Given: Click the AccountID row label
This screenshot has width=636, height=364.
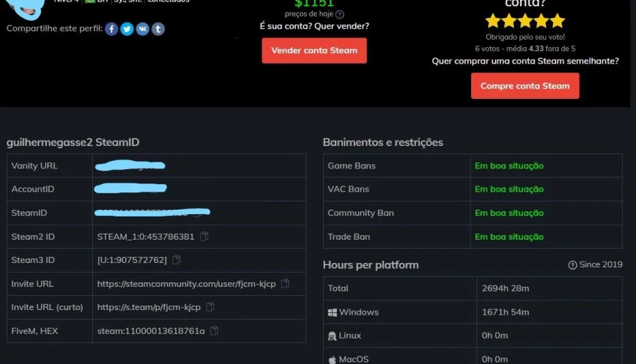Looking at the screenshot, I should coord(32,189).
